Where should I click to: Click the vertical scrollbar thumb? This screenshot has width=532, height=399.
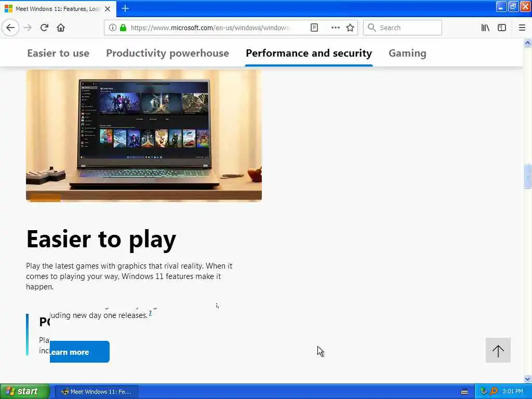coord(527,176)
